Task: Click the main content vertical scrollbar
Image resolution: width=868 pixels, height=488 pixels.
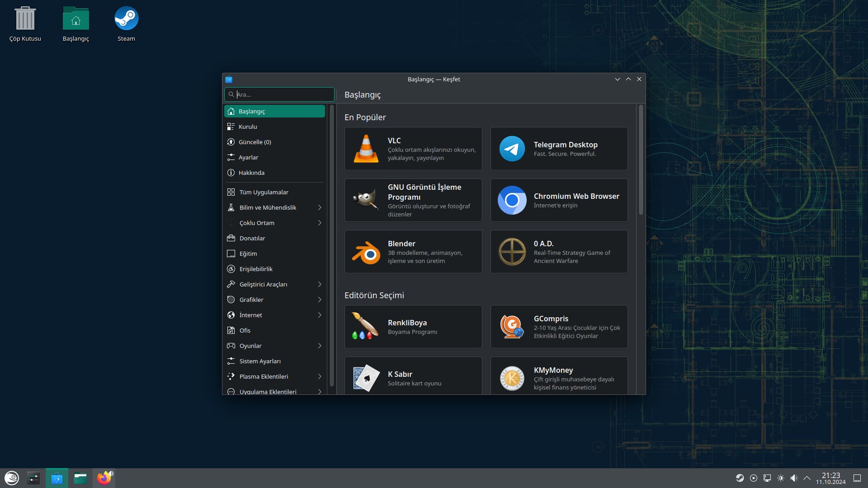Action: click(641, 160)
